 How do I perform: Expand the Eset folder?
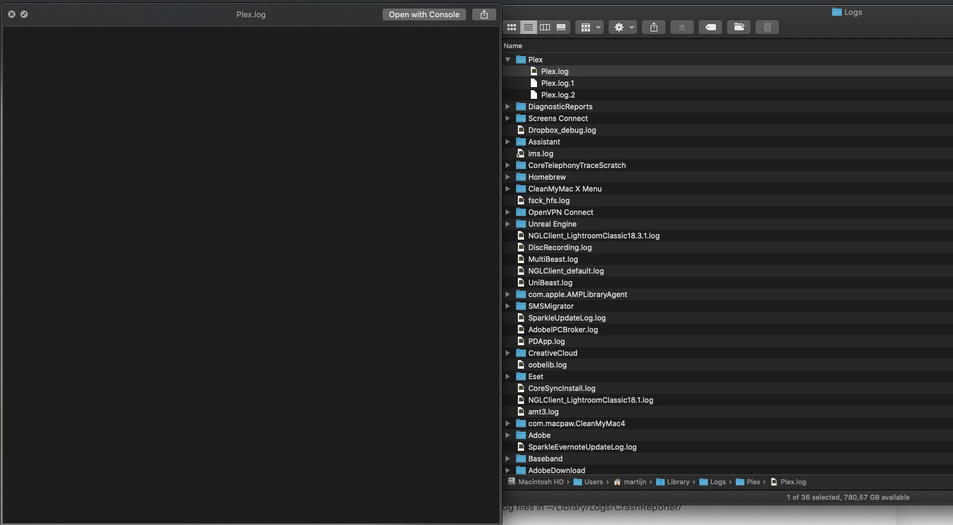click(507, 377)
